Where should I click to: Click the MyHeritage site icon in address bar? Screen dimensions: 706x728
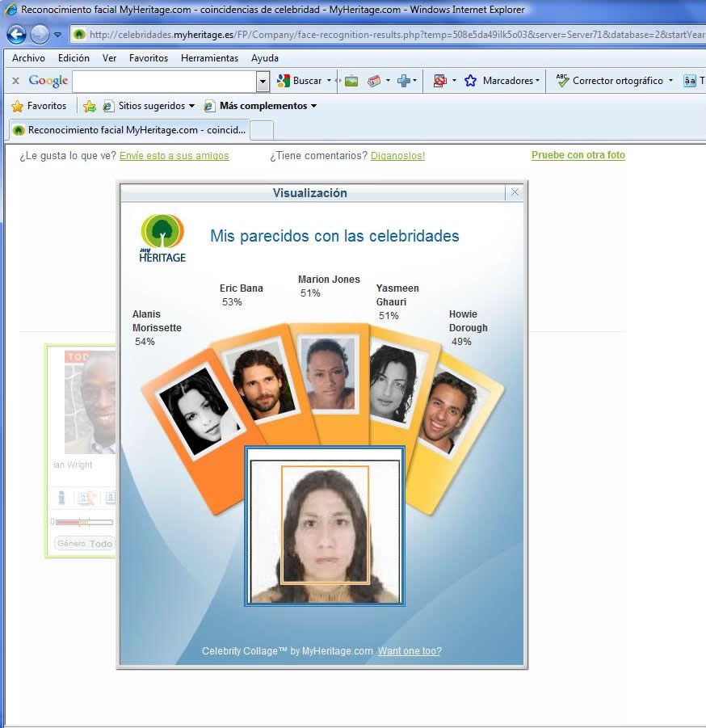(79, 35)
